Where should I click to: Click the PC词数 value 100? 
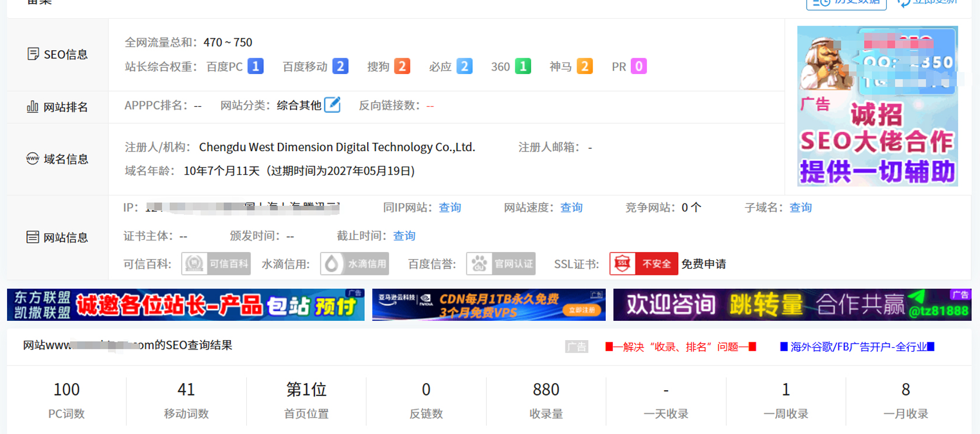[67, 390]
